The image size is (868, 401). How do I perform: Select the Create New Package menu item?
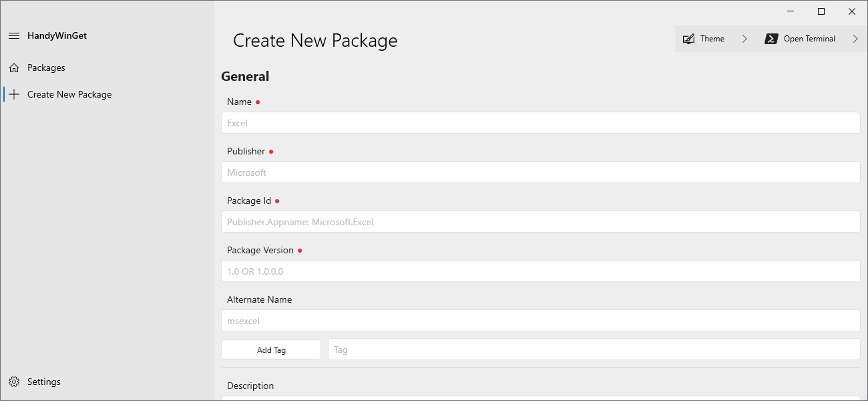pos(69,94)
